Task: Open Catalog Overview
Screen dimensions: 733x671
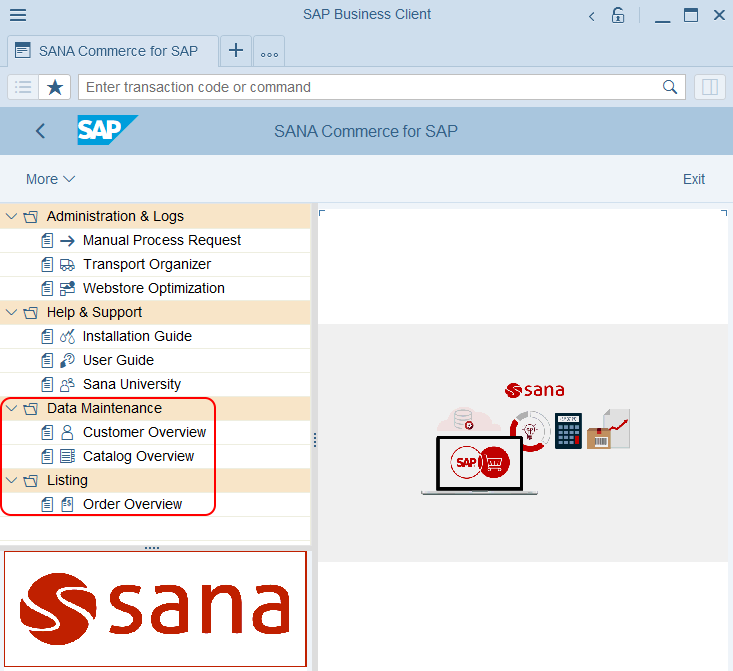Action: 138,456
